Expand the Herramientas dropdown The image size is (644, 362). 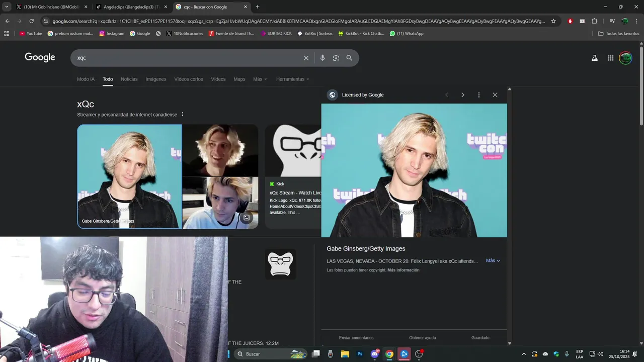point(292,79)
